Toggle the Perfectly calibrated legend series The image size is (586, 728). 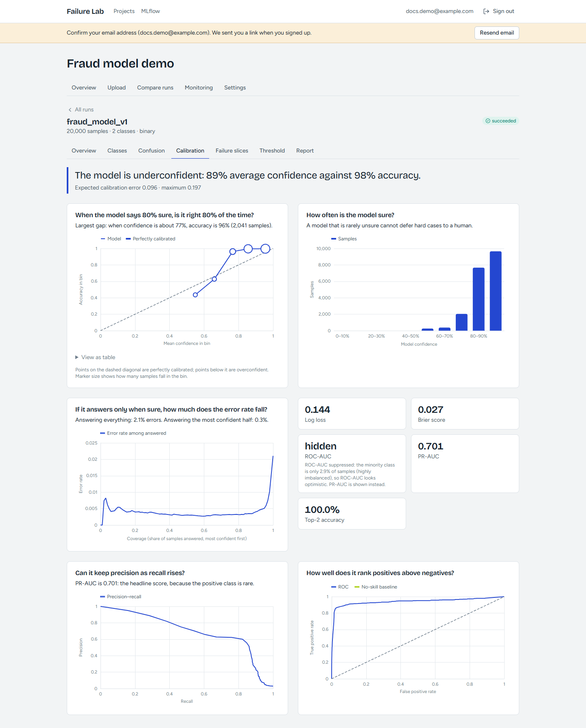click(x=151, y=239)
